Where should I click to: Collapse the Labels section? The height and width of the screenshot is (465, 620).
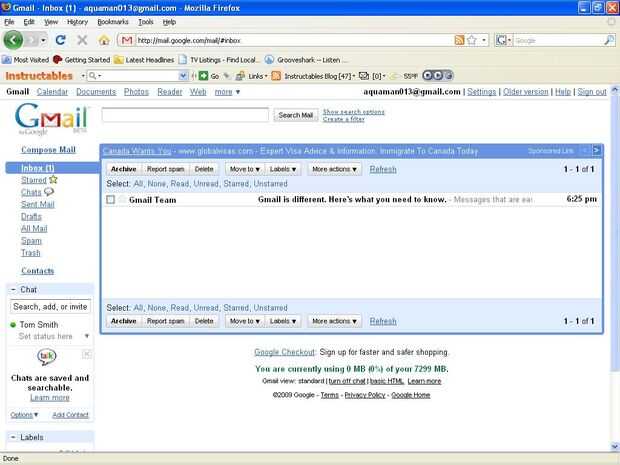[13, 437]
